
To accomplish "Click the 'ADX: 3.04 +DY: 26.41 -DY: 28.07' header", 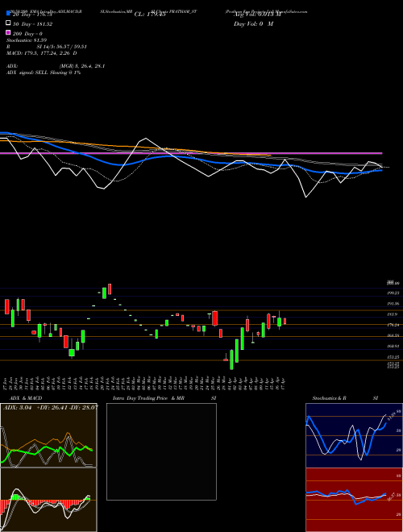I will (x=50, y=408).
